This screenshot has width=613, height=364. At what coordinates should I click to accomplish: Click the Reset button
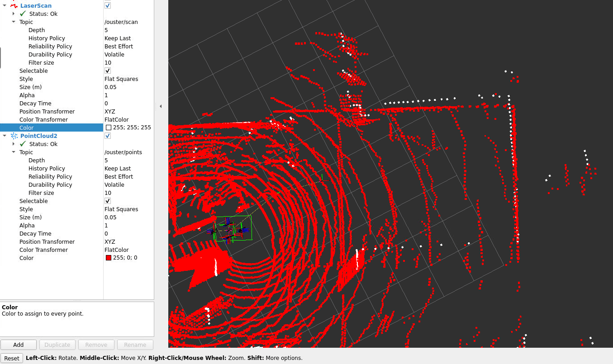pos(12,358)
